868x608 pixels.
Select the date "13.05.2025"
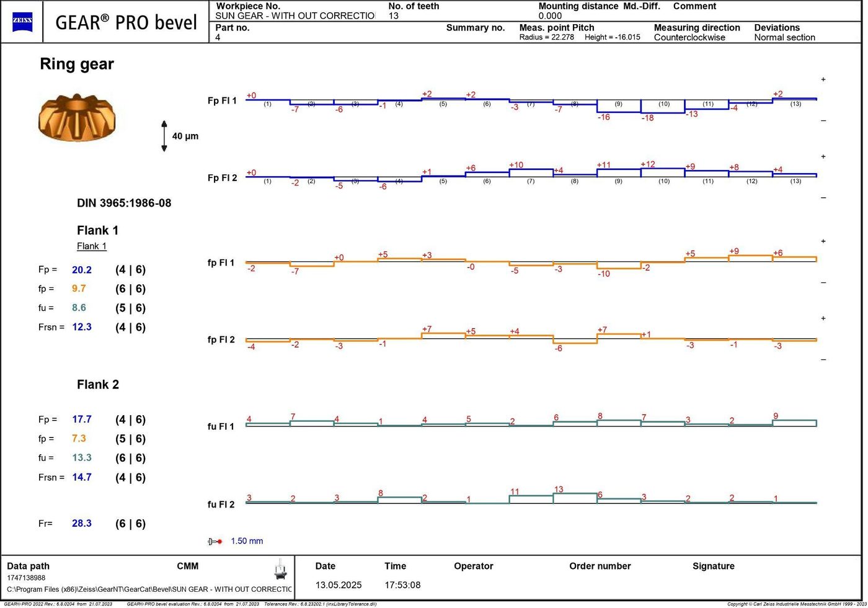pyautogui.click(x=339, y=585)
